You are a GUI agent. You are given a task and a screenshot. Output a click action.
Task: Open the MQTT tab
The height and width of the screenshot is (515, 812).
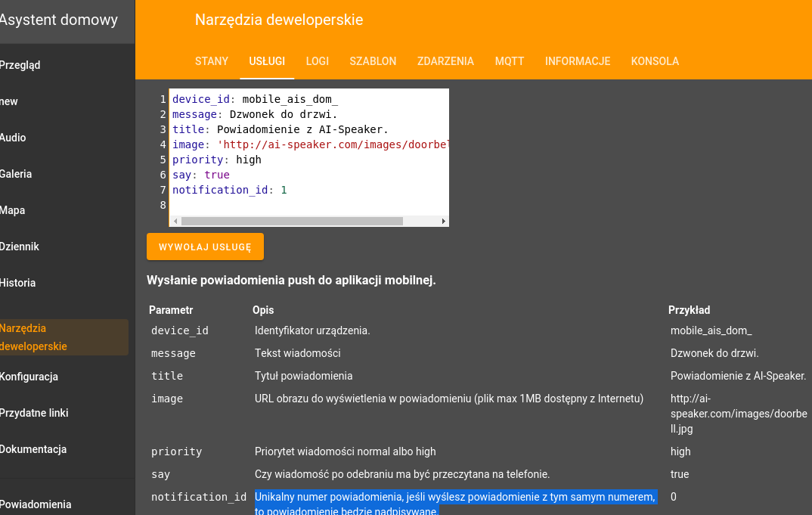(510, 61)
